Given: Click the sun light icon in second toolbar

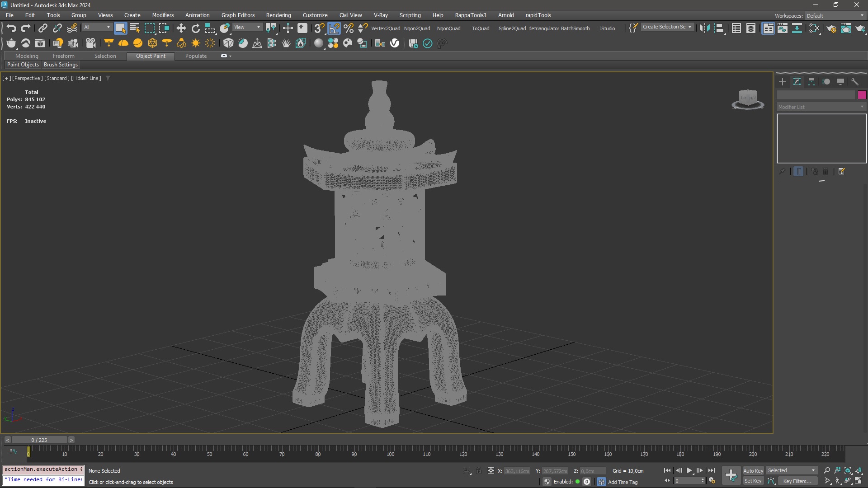Looking at the screenshot, I should point(196,43).
